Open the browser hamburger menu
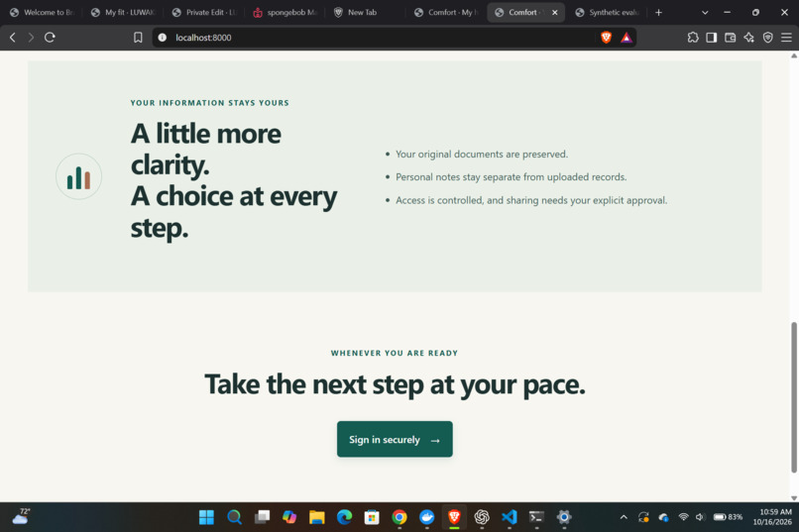Image resolution: width=799 pixels, height=532 pixels. point(786,38)
